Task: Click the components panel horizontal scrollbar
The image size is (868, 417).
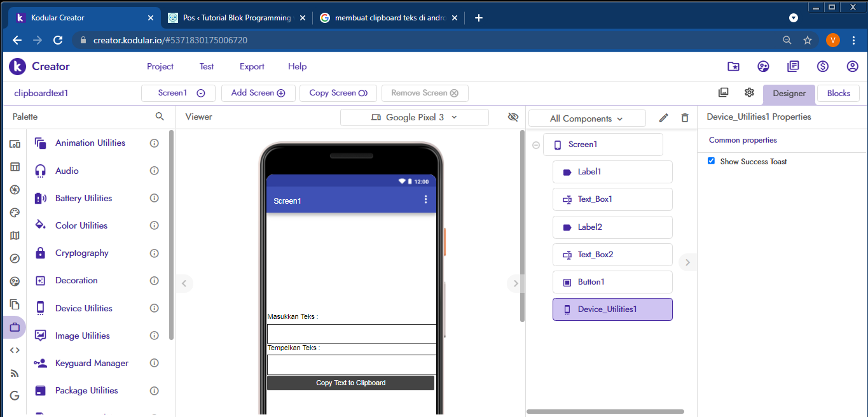Action: point(605,412)
